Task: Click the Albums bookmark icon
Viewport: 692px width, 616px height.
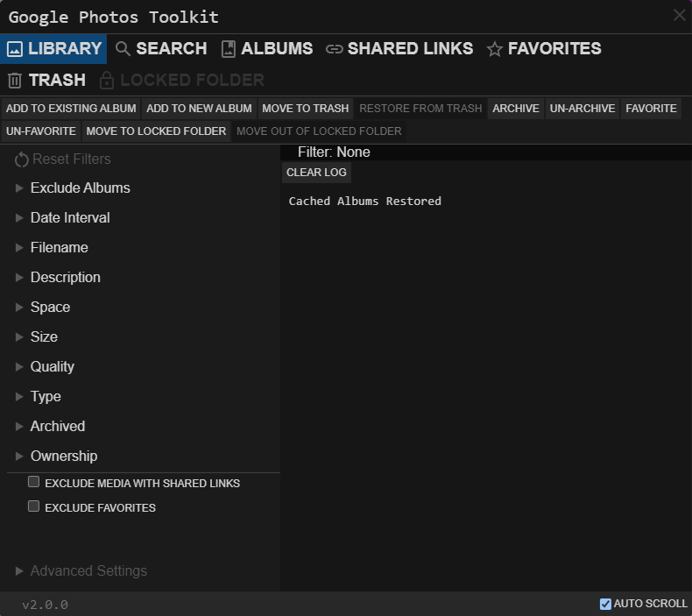Action: click(x=228, y=49)
